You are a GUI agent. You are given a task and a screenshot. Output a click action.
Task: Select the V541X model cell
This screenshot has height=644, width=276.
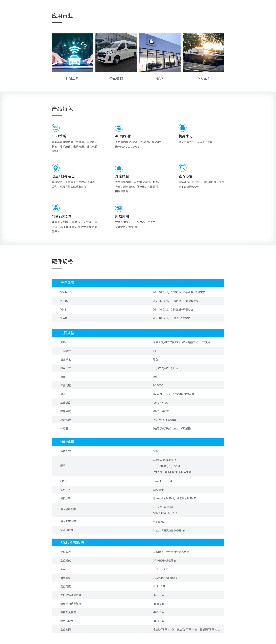pos(64,318)
